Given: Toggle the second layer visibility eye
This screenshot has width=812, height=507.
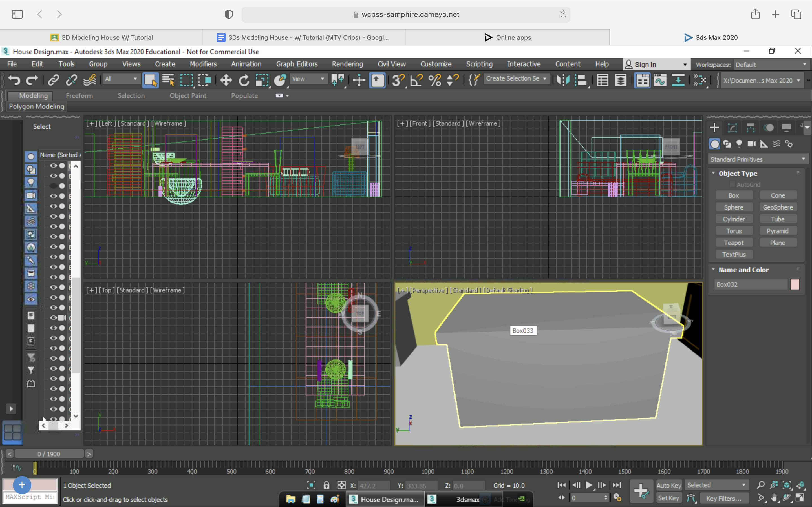Looking at the screenshot, I should 53,176.
